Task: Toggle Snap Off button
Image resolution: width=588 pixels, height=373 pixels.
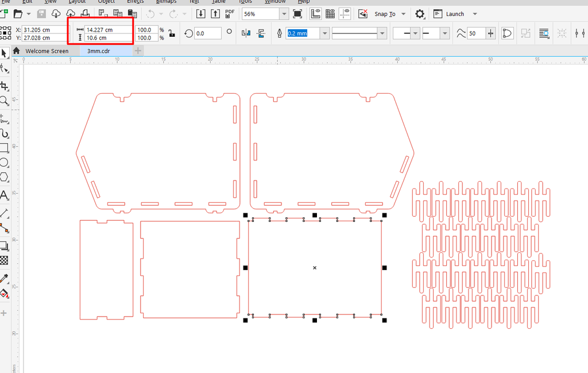Action: tap(363, 14)
